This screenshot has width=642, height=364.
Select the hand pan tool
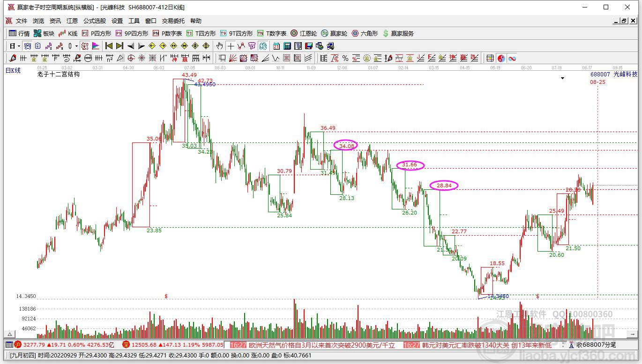pos(219,46)
